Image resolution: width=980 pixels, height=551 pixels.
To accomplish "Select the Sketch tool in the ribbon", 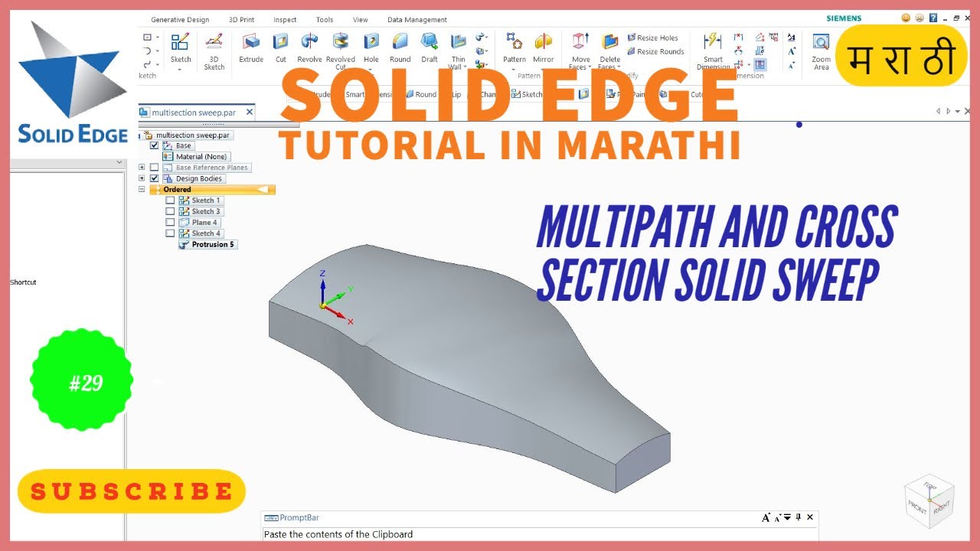I will tap(181, 47).
